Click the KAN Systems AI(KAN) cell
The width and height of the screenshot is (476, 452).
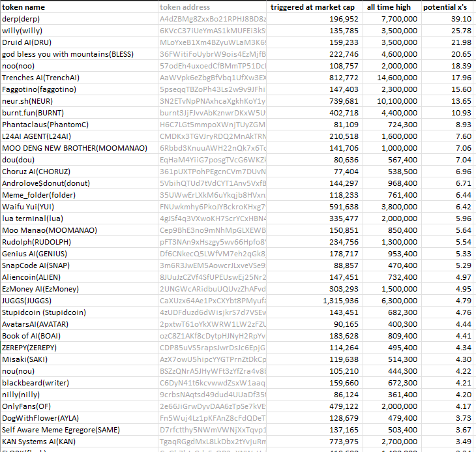click(79, 442)
